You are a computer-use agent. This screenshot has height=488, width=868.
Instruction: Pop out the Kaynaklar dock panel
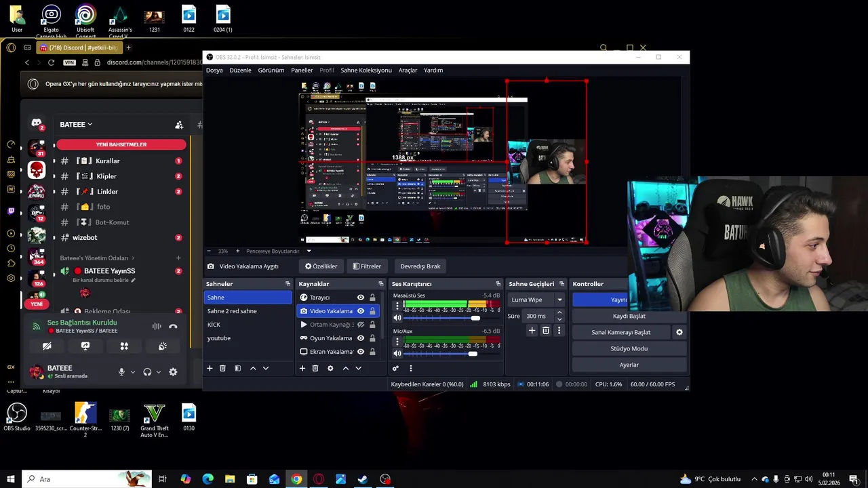coord(381,284)
